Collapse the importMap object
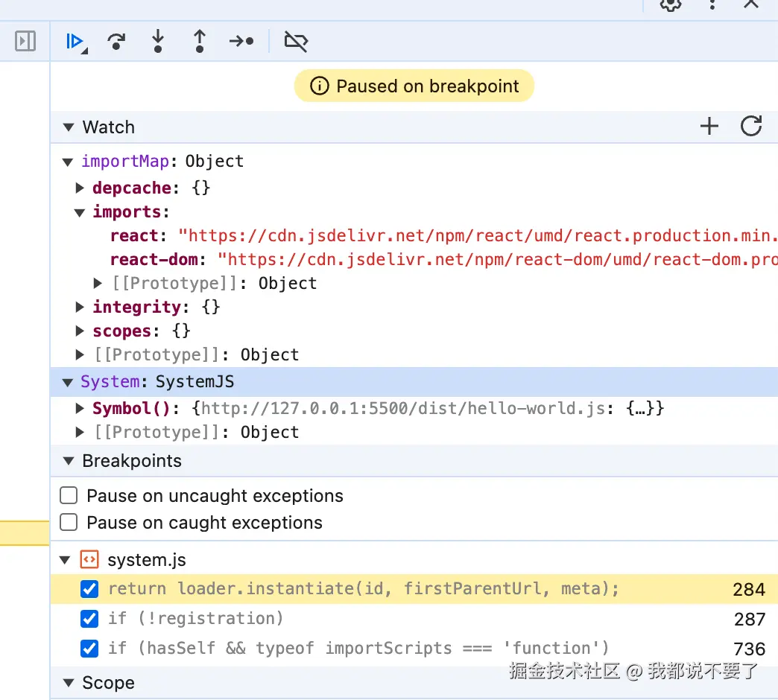 coord(68,162)
